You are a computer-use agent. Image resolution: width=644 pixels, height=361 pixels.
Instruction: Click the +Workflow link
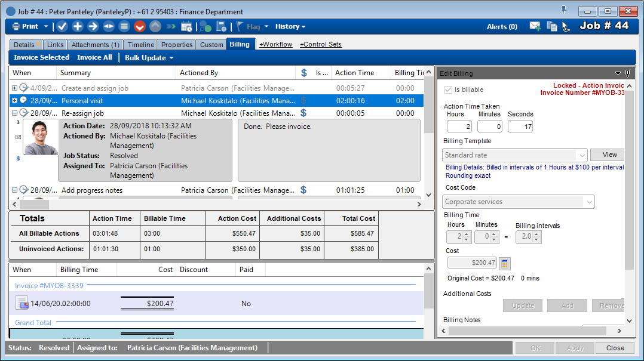(275, 44)
